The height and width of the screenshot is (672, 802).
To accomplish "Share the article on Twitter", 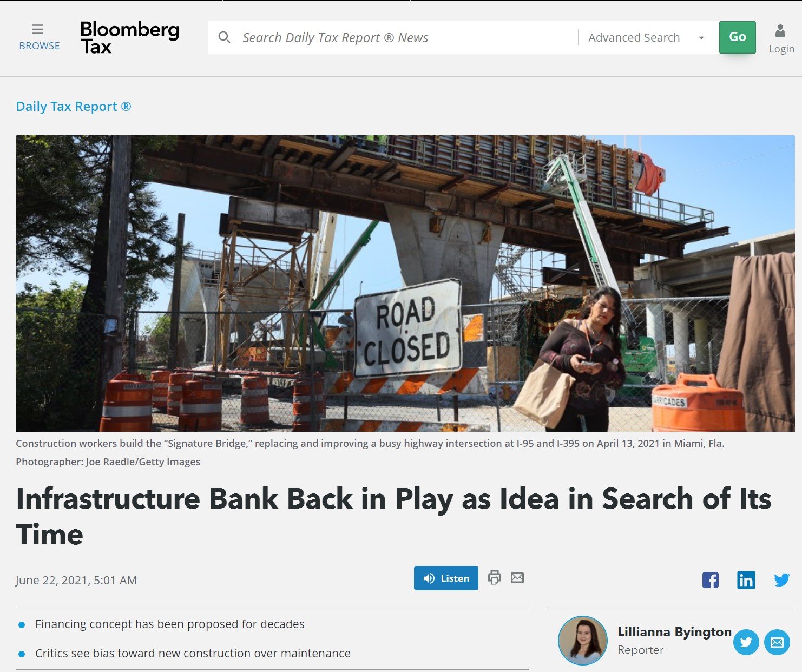I will pos(782,580).
